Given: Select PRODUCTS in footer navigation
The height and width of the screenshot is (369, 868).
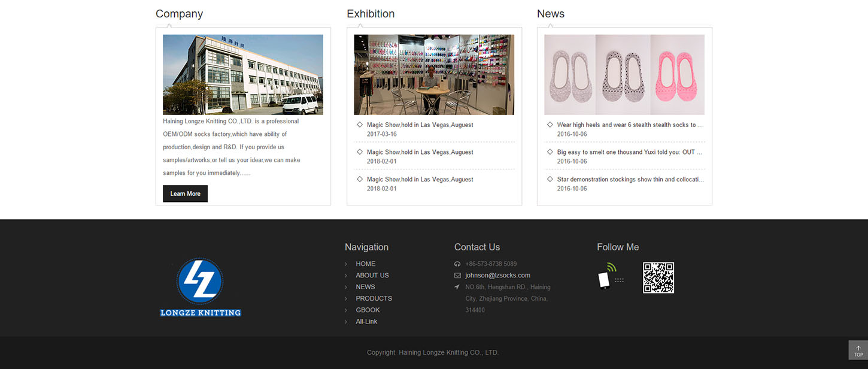Looking at the screenshot, I should [374, 298].
